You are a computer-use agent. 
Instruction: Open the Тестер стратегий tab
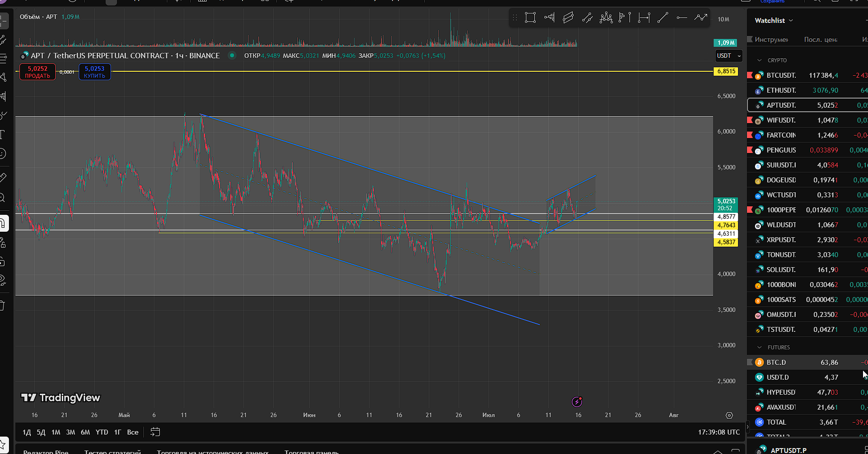click(113, 452)
